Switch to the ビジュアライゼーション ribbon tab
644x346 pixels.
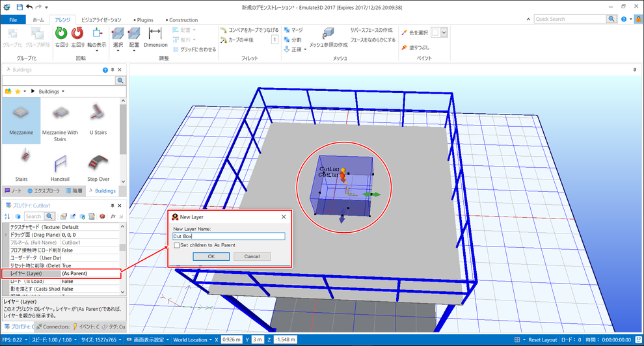point(101,20)
